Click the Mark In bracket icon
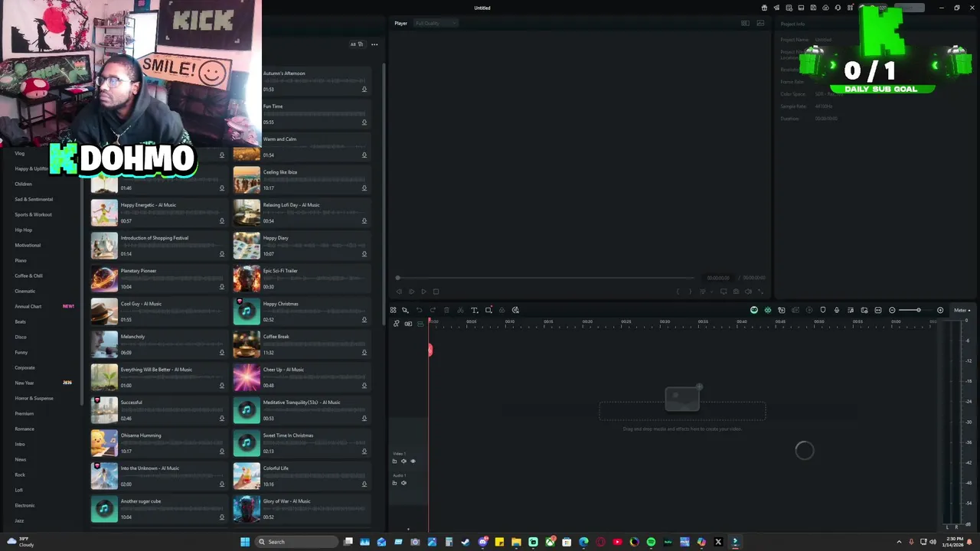The image size is (980, 551). pos(678,292)
